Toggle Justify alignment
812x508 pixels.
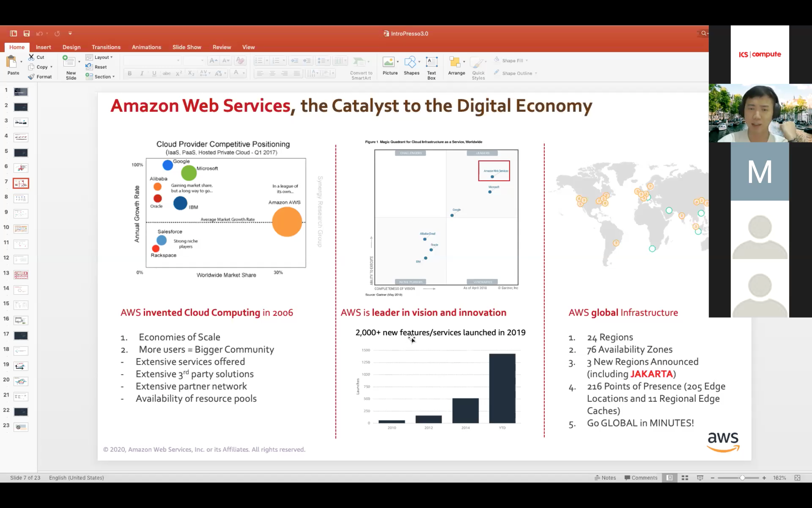(x=297, y=73)
